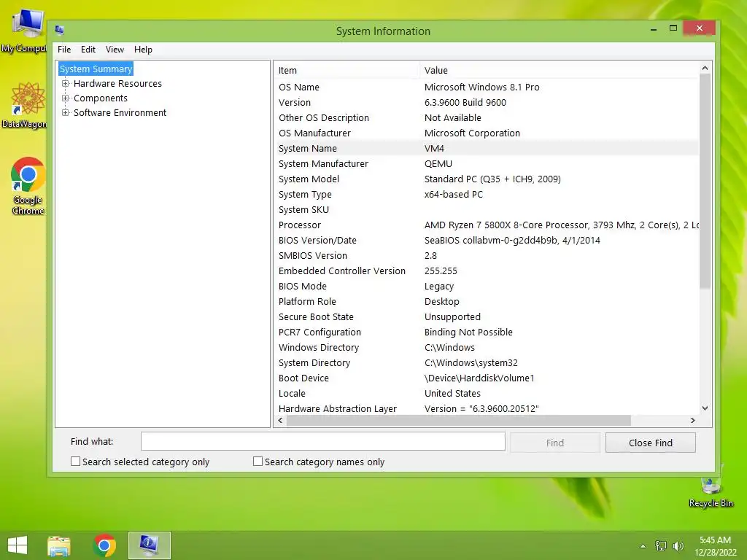Select the Boot Device row
The image size is (747, 560).
pyautogui.click(x=487, y=378)
